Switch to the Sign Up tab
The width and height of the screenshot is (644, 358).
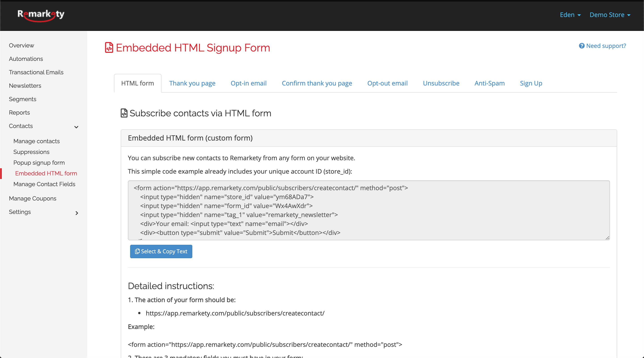(531, 83)
